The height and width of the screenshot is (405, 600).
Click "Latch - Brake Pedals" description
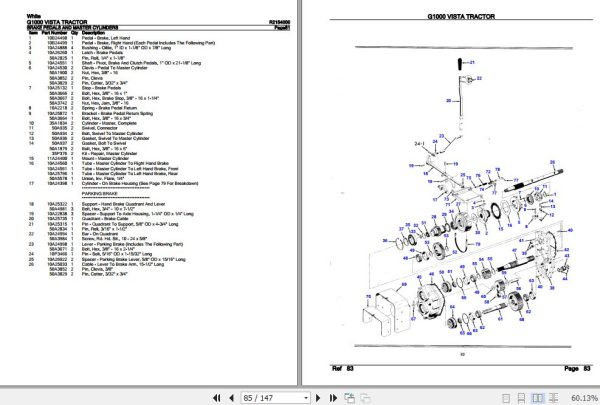click(102, 53)
